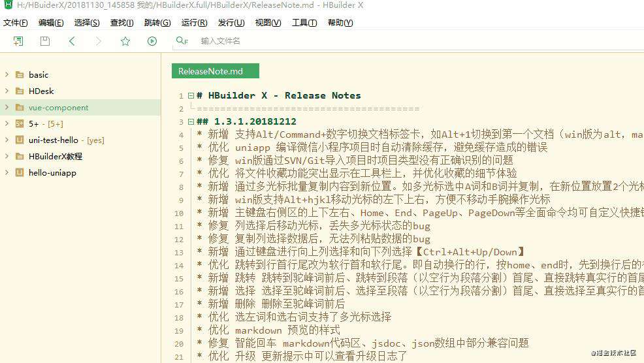Select the uni-test-hello tree item label
Screen dimensions: 644x363
(54, 140)
